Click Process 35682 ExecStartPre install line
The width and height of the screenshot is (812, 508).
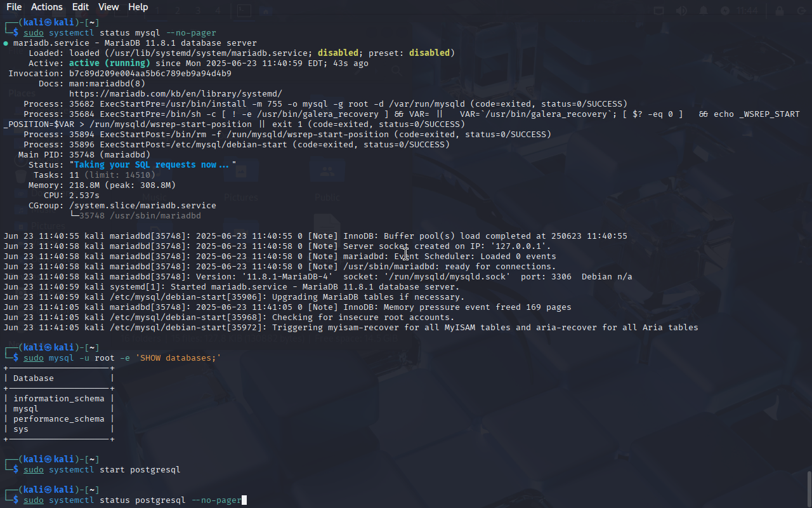coord(325,104)
